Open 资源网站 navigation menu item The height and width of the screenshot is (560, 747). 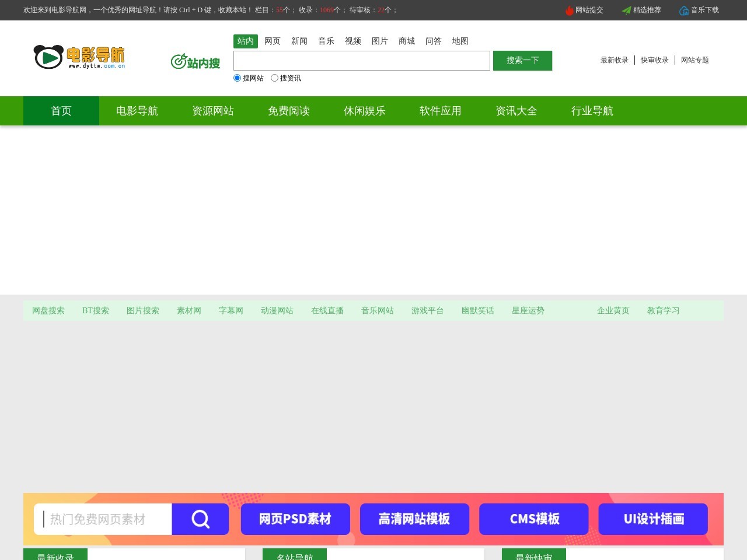pos(213,111)
